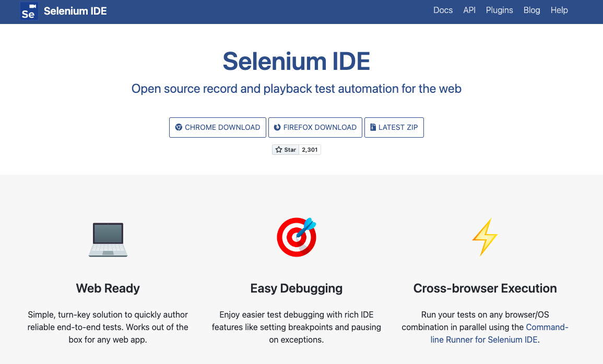The height and width of the screenshot is (364, 603).
Task: Click the Easy Debugging heading
Action: pyautogui.click(x=297, y=288)
